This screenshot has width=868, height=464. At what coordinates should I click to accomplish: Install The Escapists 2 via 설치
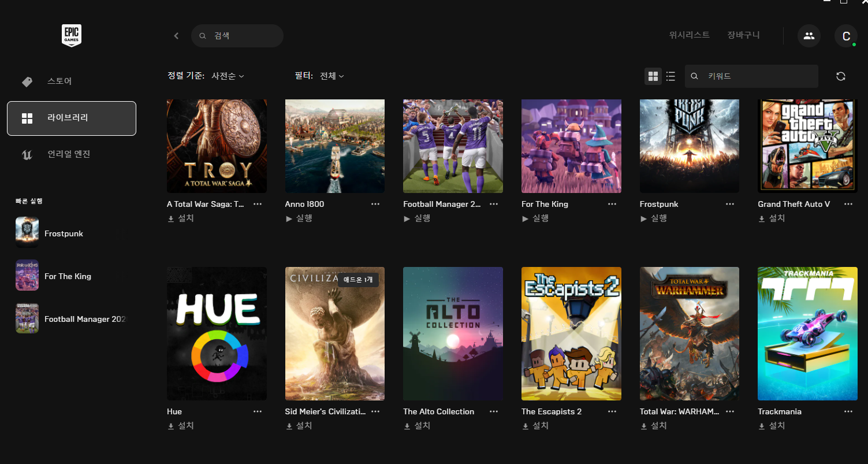(x=535, y=426)
